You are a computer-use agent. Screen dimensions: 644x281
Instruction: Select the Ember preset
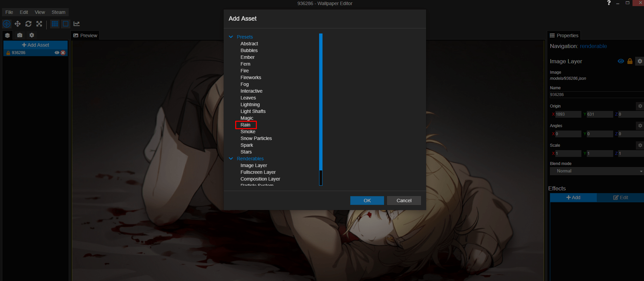247,57
